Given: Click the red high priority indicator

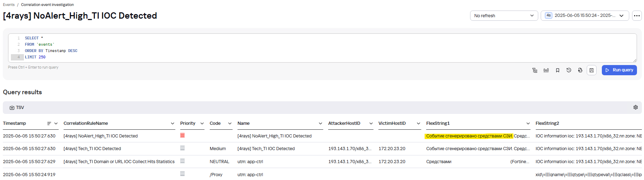Looking at the screenshot, I should coord(182,135).
